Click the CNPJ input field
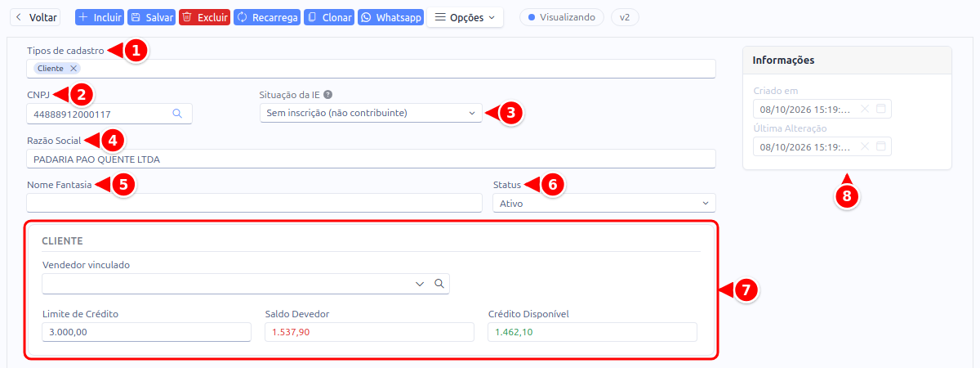980x368 pixels. 109,114
